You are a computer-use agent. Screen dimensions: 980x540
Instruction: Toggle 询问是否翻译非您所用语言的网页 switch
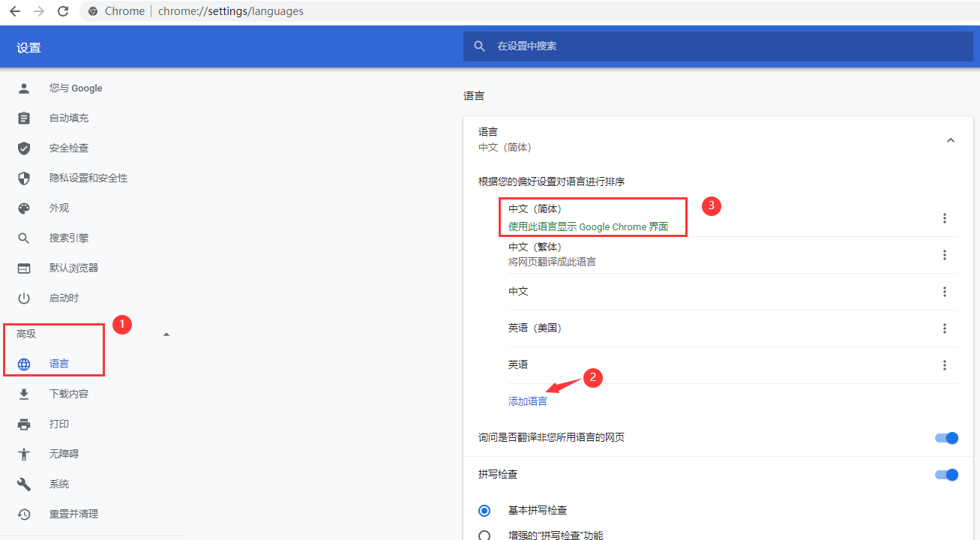[x=946, y=438]
